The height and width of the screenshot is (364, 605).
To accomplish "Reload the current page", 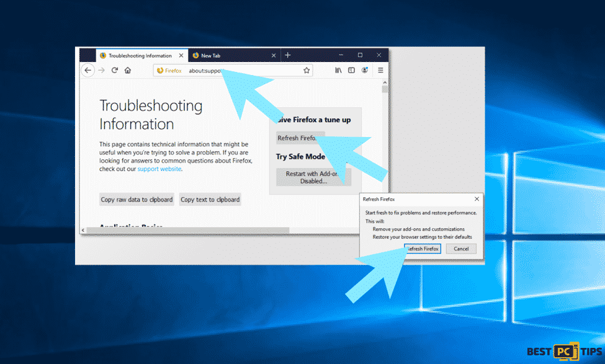I will [115, 70].
